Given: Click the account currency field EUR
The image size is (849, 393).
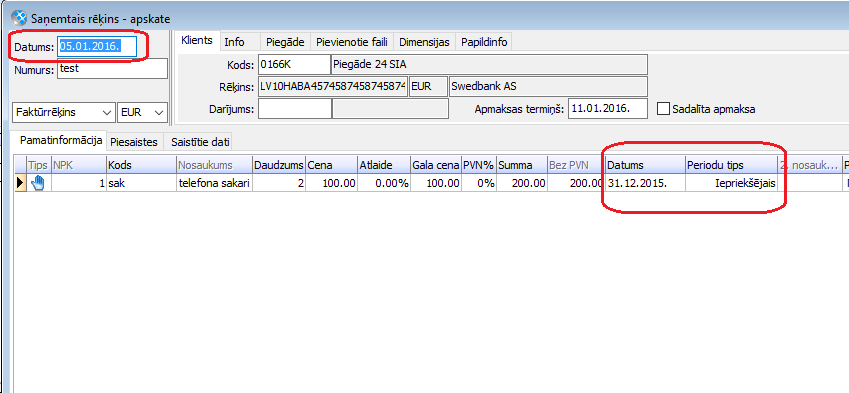Looking at the screenshot, I should pyautogui.click(x=428, y=86).
